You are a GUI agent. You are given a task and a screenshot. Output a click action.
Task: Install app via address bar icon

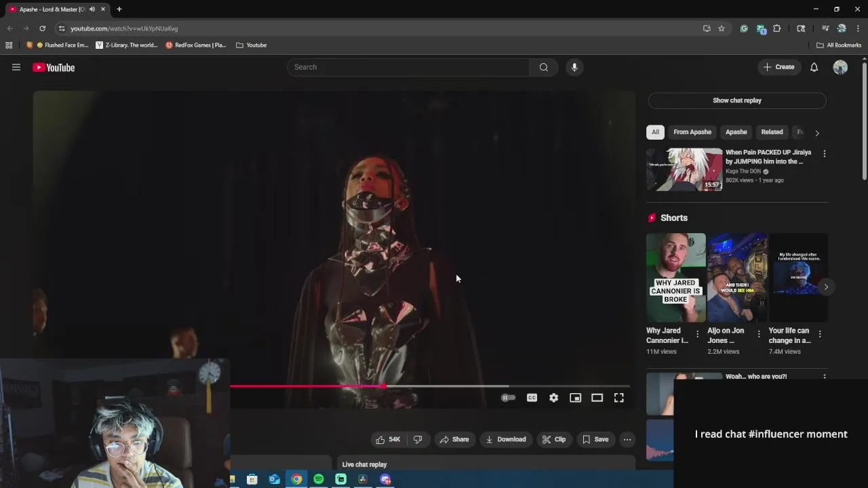[x=707, y=28]
